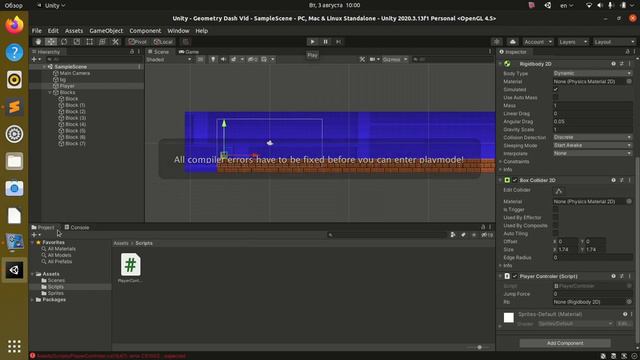Enable Used By Effector checkbox
This screenshot has width=640, height=360.
click(556, 218)
